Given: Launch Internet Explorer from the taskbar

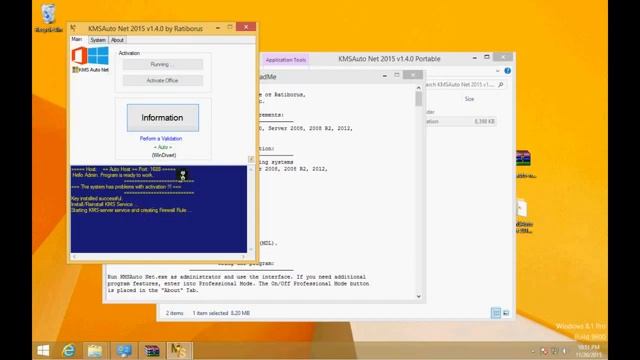Looking at the screenshot, I should (x=69, y=350).
